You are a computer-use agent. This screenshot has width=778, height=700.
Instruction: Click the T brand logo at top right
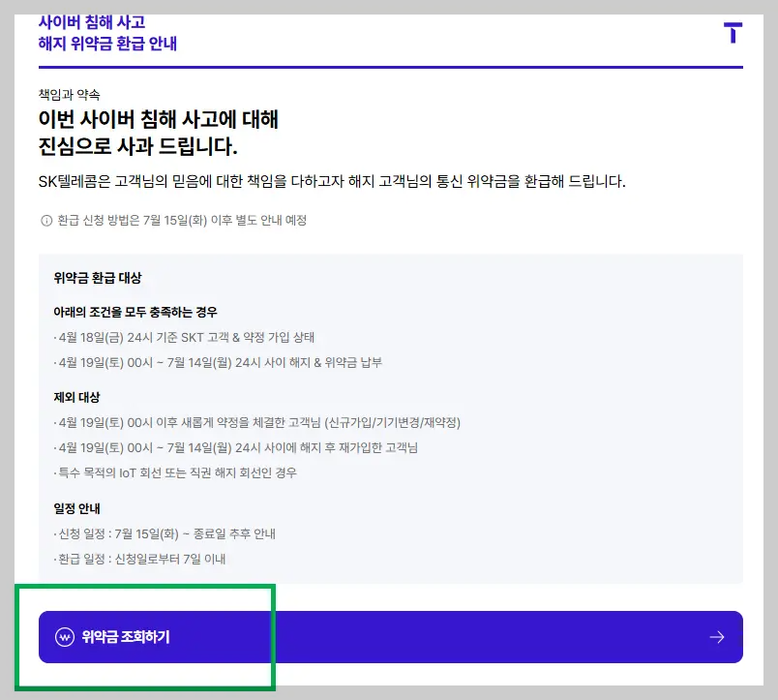733,32
